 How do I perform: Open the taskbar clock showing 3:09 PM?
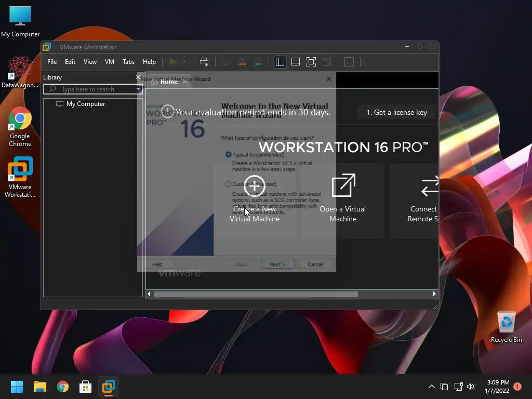pos(497,387)
